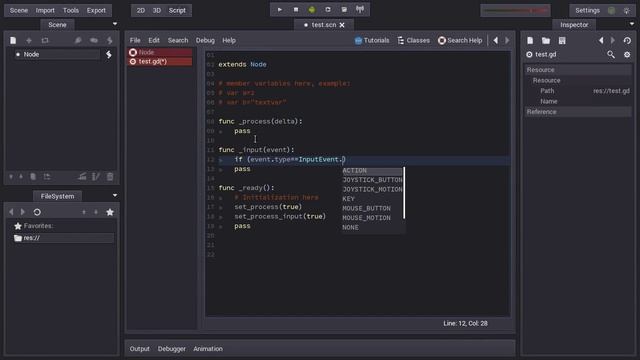640x360 pixels.
Task: Open Inspector dock dropdown arrow
Action: (x=632, y=24)
